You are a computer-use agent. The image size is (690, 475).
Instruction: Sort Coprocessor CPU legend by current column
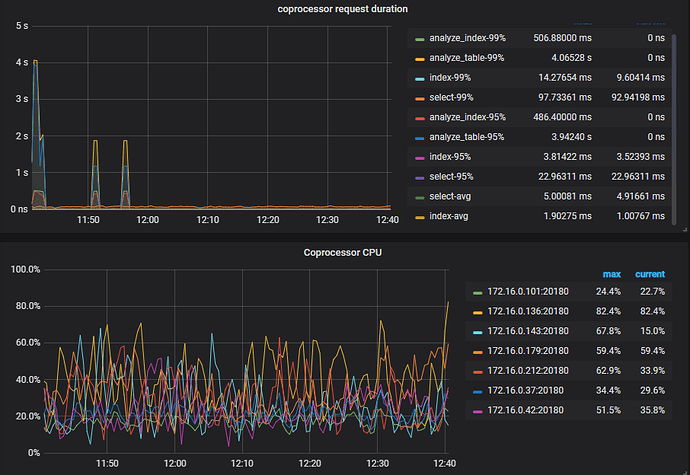(x=650, y=274)
